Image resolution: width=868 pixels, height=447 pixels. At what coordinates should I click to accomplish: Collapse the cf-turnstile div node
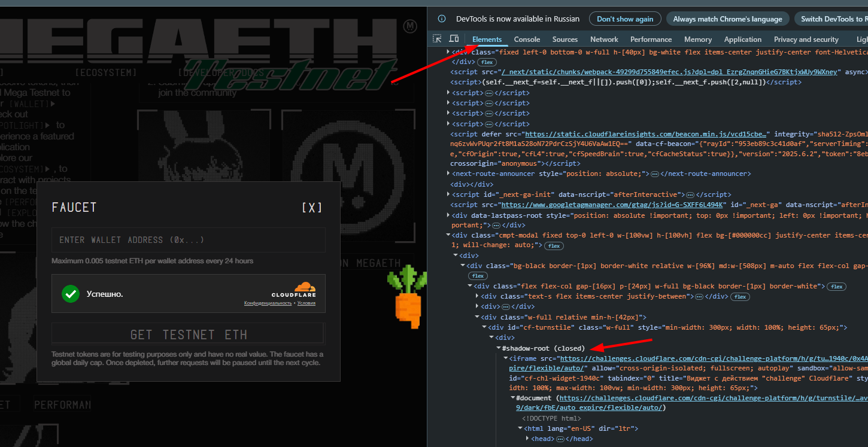(484, 327)
